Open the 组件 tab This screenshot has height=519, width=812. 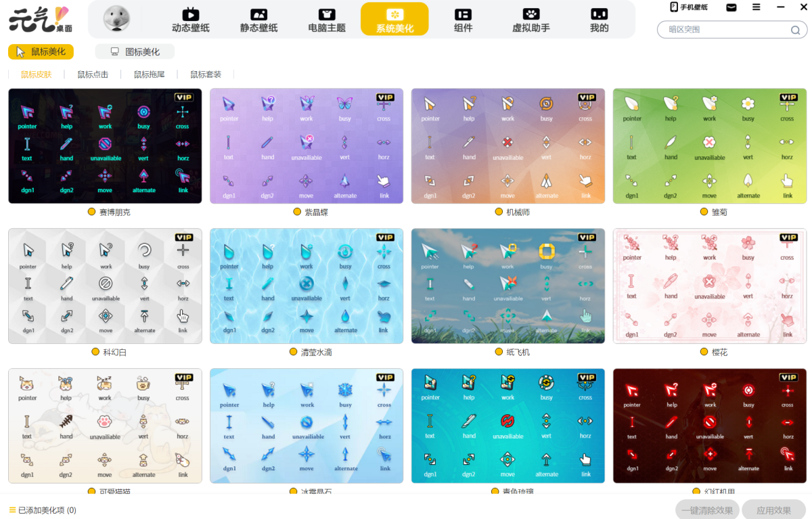(x=463, y=20)
